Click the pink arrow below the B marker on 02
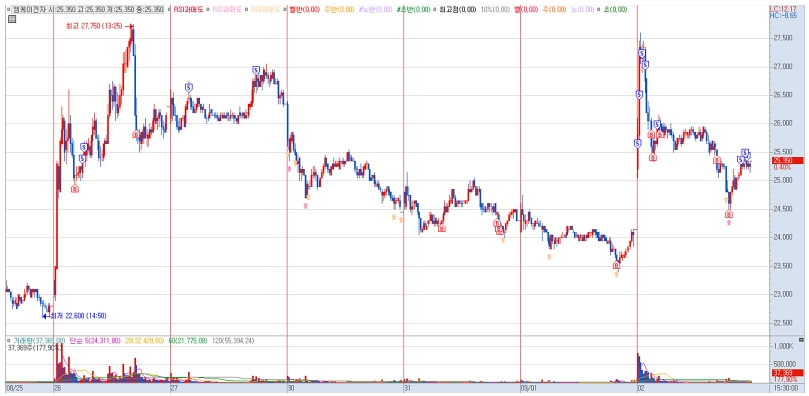Screen dimensions: 809x396 pos(729,222)
